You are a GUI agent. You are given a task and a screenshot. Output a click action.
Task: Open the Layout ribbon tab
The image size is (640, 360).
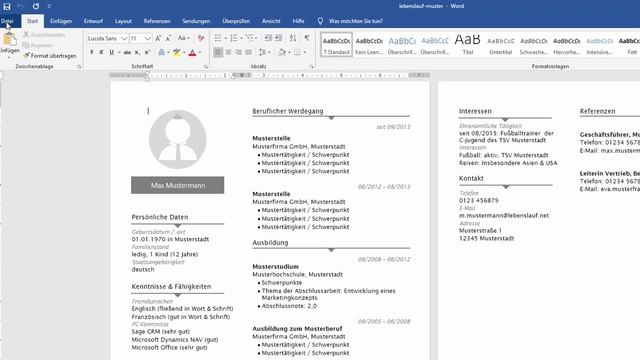(x=123, y=21)
